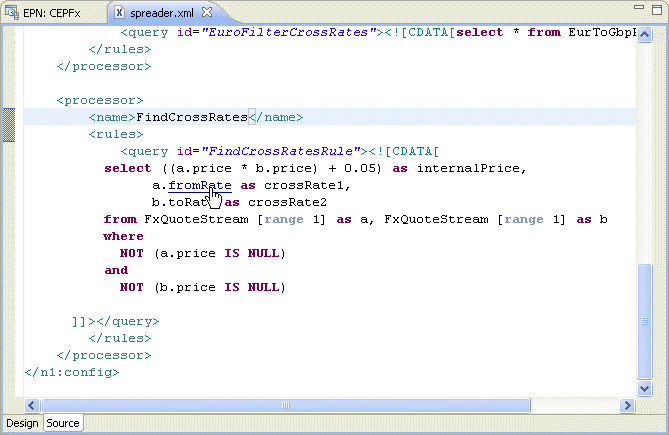Click the second <processor> opening tag
Screen dimensions: 669x435
100,100
